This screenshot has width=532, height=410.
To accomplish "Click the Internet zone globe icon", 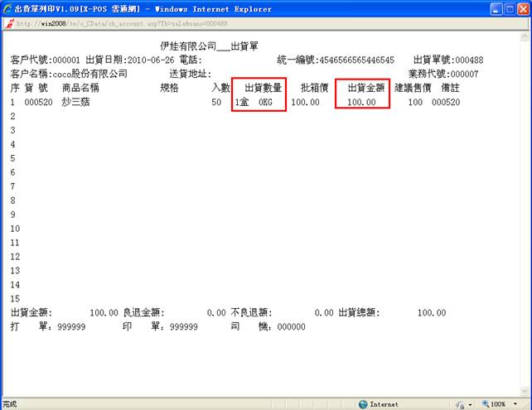I will tap(363, 404).
